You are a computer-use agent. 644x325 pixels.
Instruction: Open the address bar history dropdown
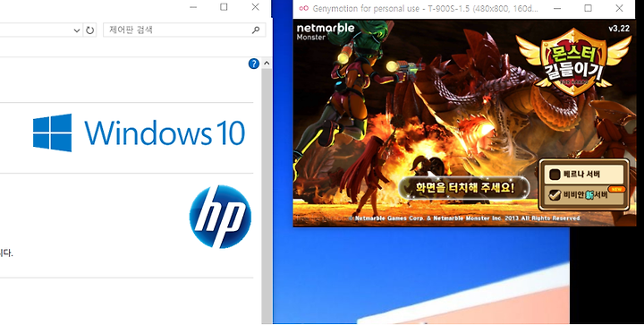(x=77, y=30)
